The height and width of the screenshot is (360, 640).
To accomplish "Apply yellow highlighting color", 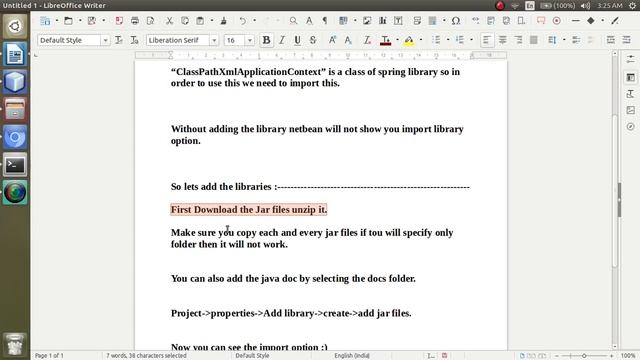I will 409,40.
